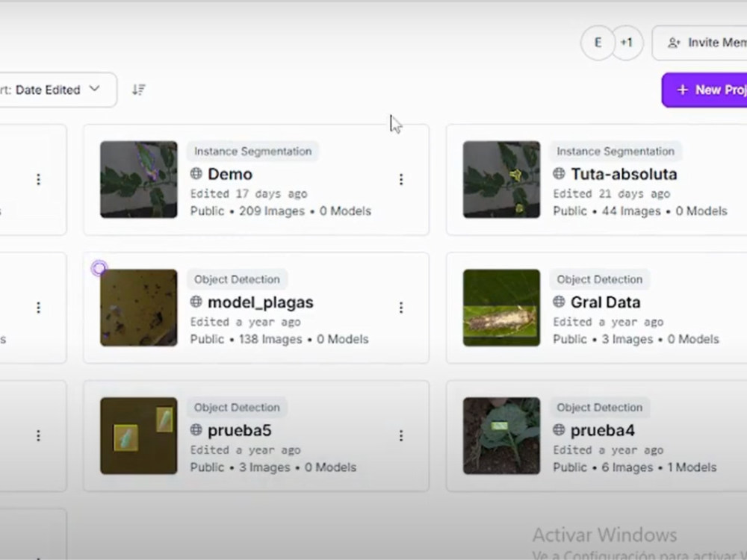
Task: Open the prueba4 project thumbnail
Action: coord(502,436)
